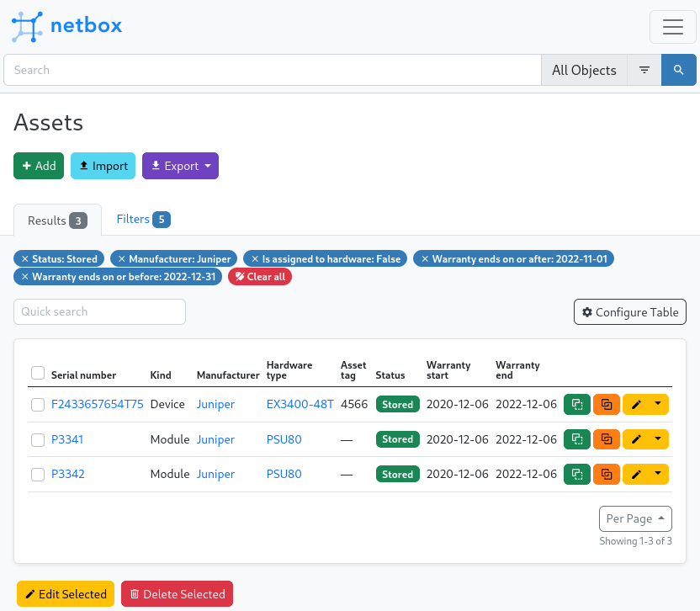
Task: Open Juniper manufacturer link in F2433657654T75 row
Action: click(x=215, y=404)
